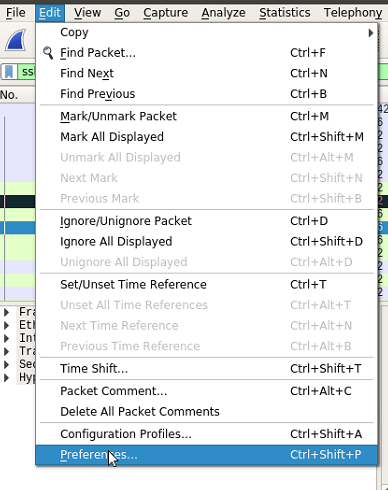Close the open Edit menu
Screen dimensions: 388x490
coord(50,13)
